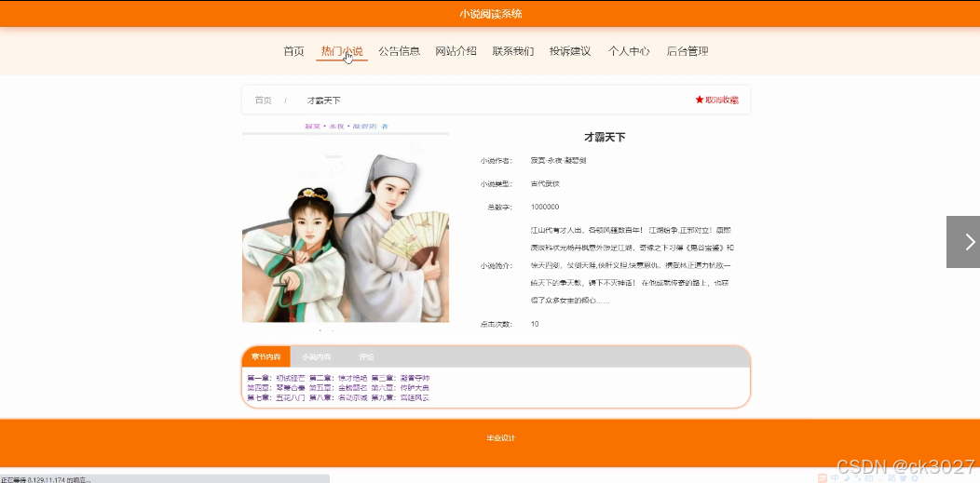Open 热门小说 navigation item

[342, 51]
